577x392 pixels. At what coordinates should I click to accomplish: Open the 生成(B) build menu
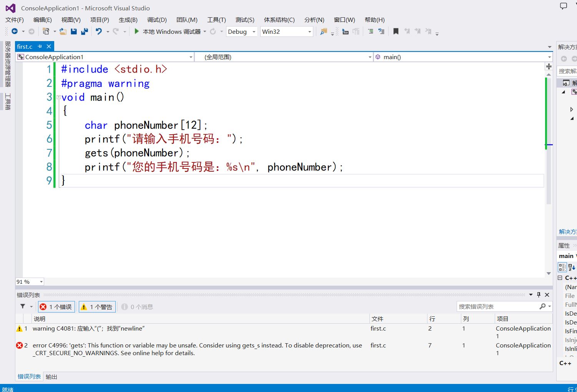128,20
